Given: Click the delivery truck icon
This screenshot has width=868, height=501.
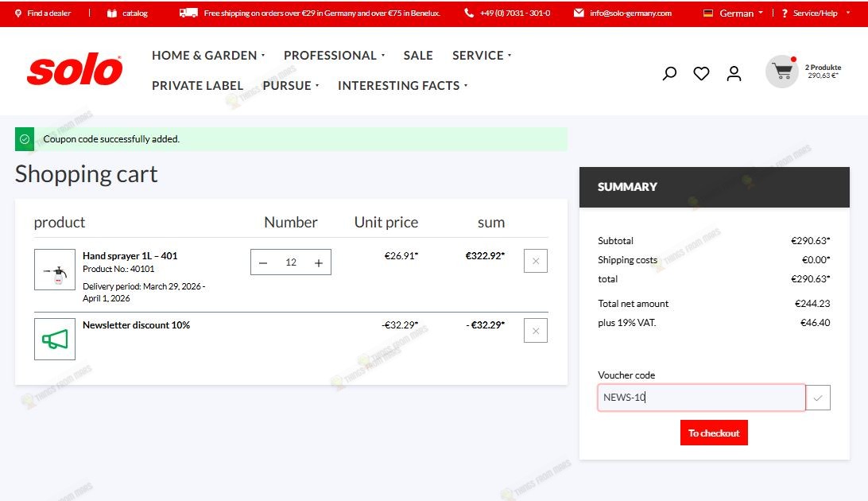Looking at the screenshot, I should 188,13.
